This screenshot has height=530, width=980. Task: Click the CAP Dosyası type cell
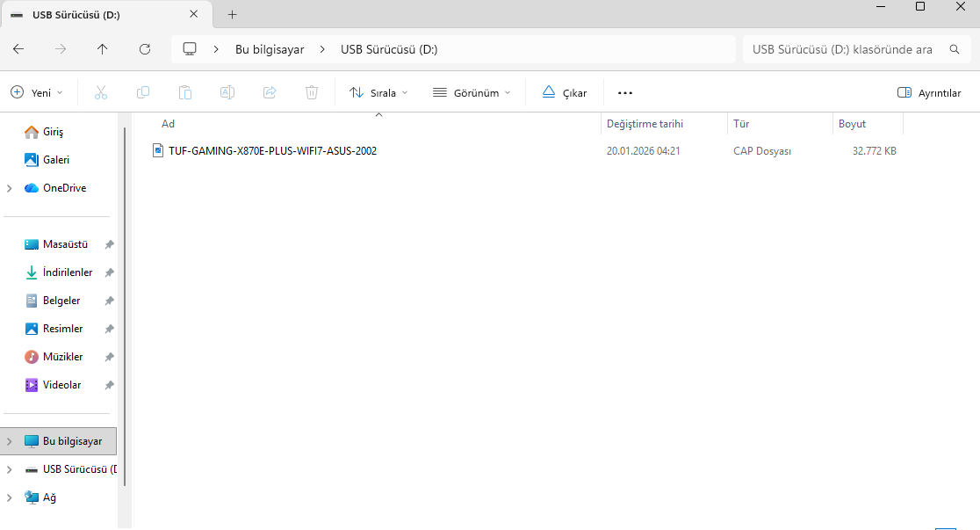pos(762,151)
